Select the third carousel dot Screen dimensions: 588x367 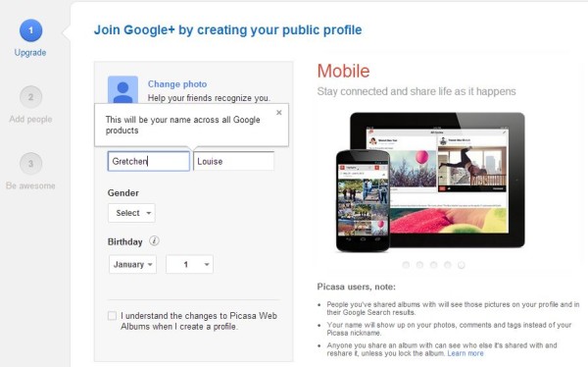tap(433, 265)
